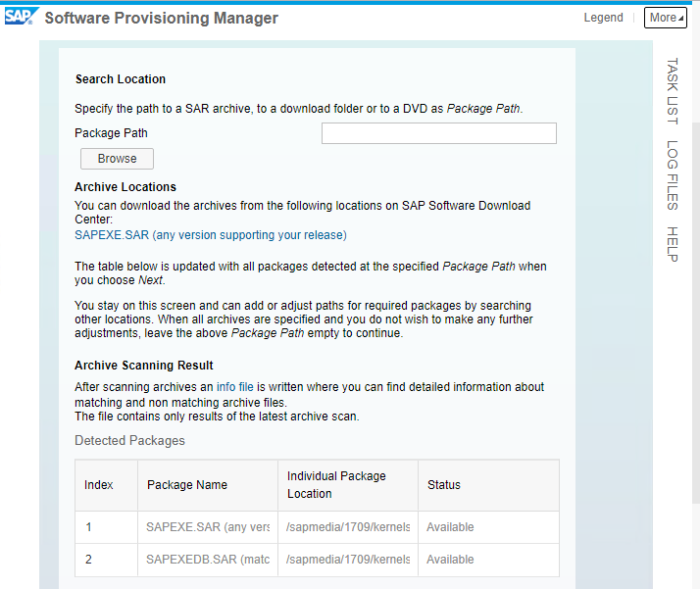Click the SAP logo icon

(21, 17)
